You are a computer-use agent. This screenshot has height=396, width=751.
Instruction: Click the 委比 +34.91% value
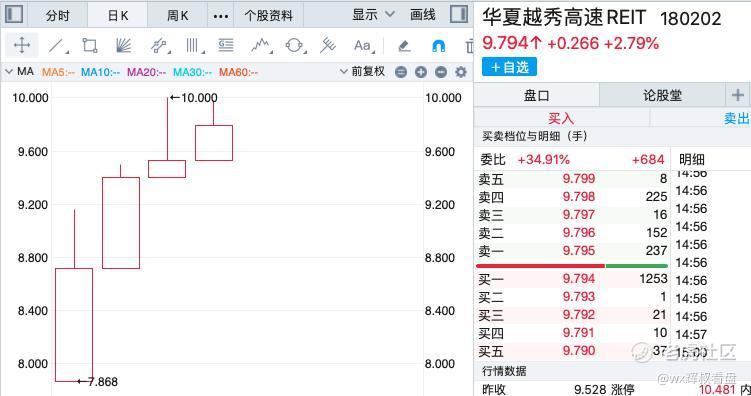[544, 159]
